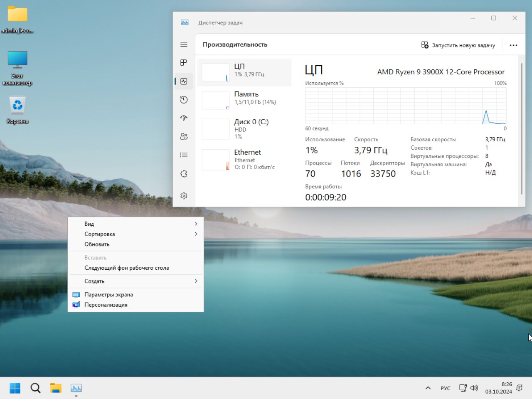Open Services via the puzzle-piece icon
532x399 pixels.
(184, 174)
